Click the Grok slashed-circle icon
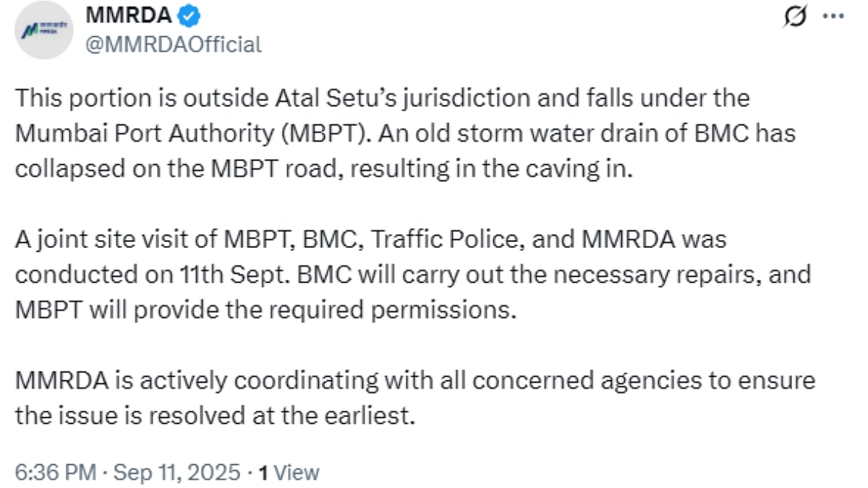The height and width of the screenshot is (488, 868). point(795,16)
